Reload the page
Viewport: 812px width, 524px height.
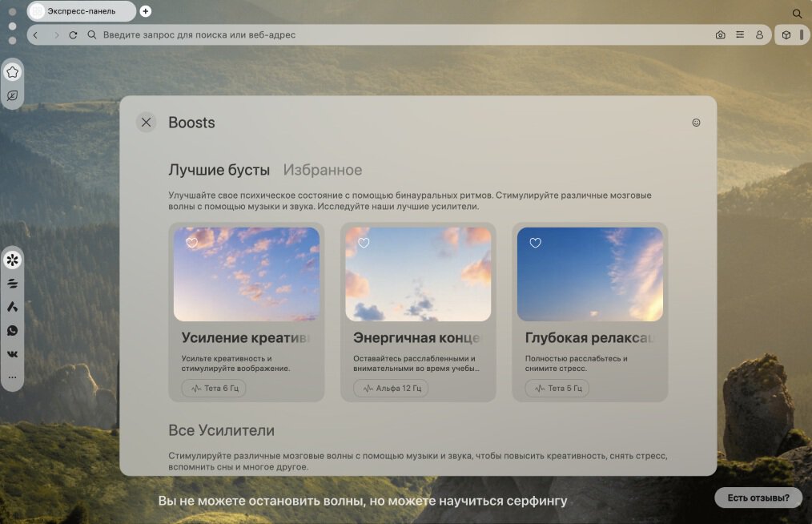pyautogui.click(x=73, y=34)
